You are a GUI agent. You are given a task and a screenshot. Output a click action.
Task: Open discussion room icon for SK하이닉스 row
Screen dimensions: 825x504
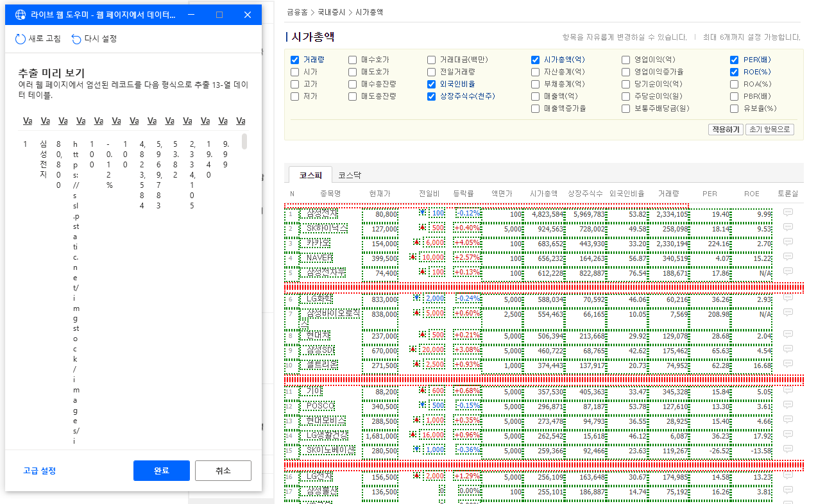(788, 228)
